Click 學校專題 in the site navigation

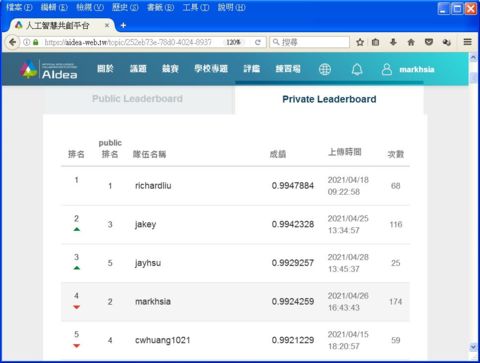pos(211,69)
